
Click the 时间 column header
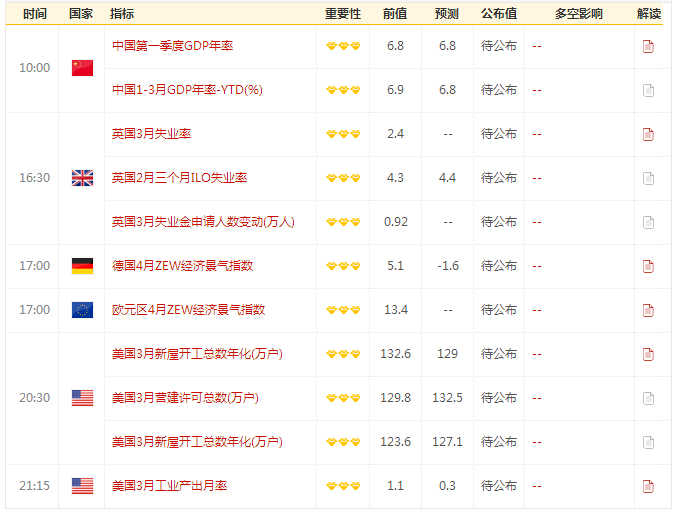coord(34,14)
